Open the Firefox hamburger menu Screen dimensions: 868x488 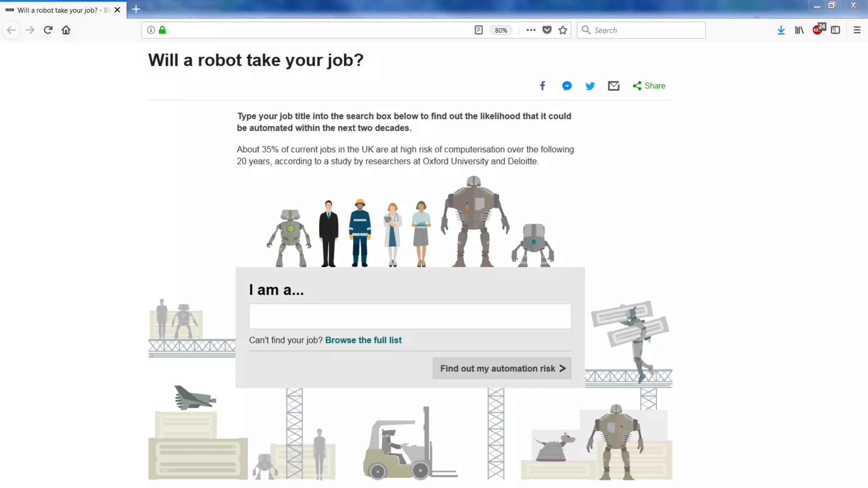pos(857,30)
